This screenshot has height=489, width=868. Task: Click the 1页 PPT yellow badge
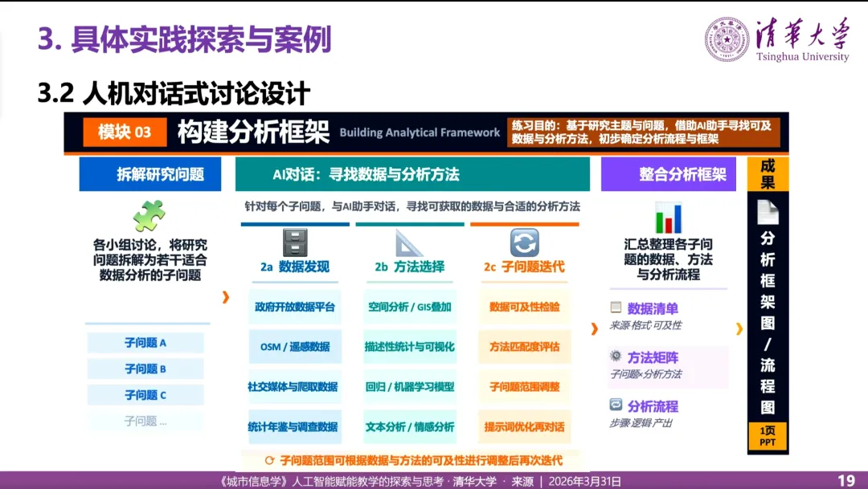tap(768, 436)
